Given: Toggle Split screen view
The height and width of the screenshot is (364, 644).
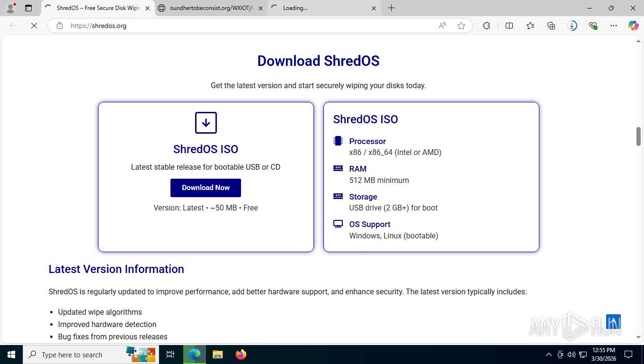Looking at the screenshot, I should [x=510, y=26].
